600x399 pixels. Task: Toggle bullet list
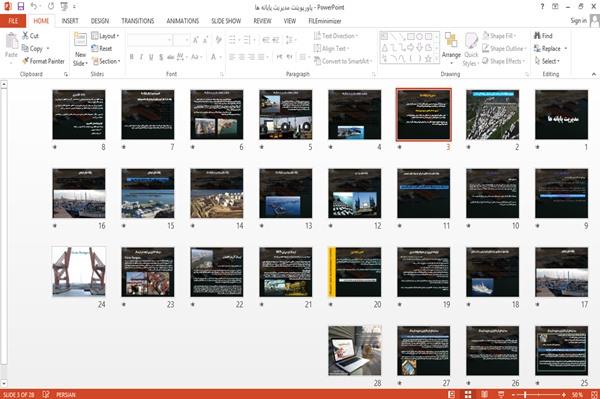(x=233, y=39)
